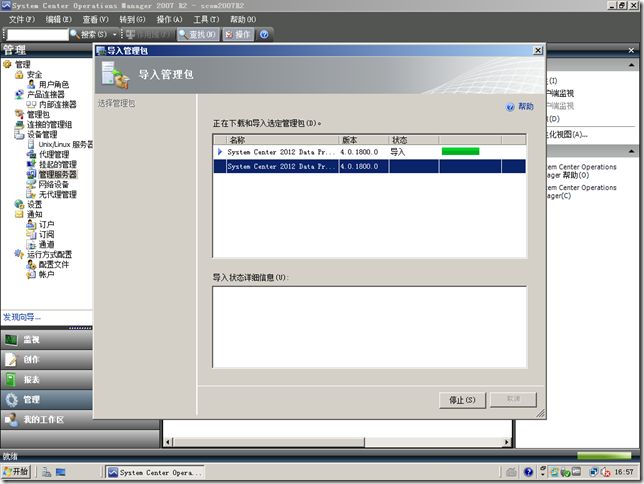Select 订户 in the tree

click(x=46, y=224)
